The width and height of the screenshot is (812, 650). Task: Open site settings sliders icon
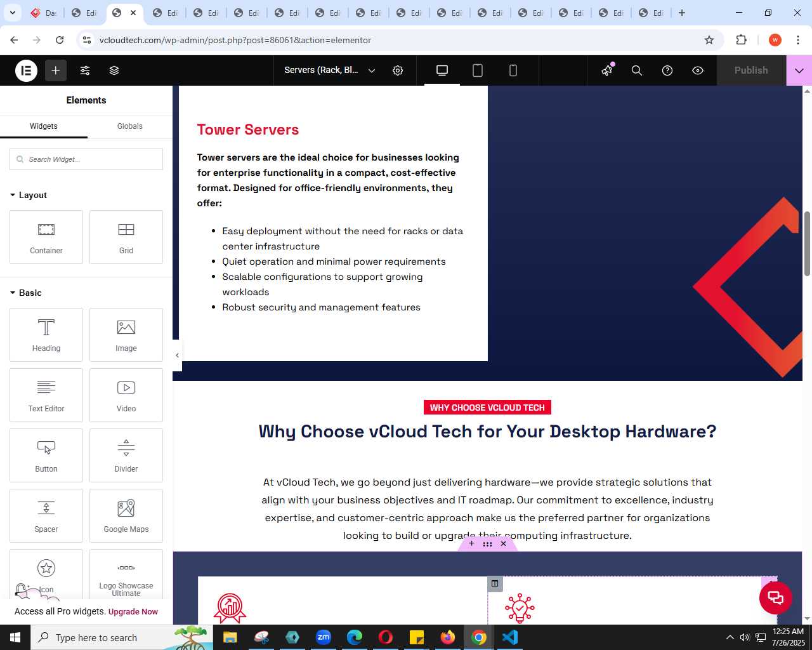pos(85,70)
